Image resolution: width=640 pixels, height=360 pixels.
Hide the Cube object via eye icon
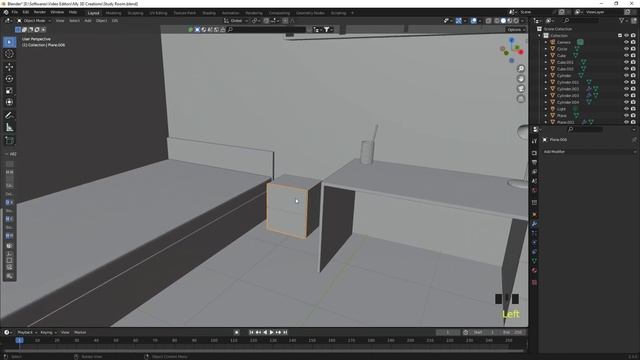[626, 56]
